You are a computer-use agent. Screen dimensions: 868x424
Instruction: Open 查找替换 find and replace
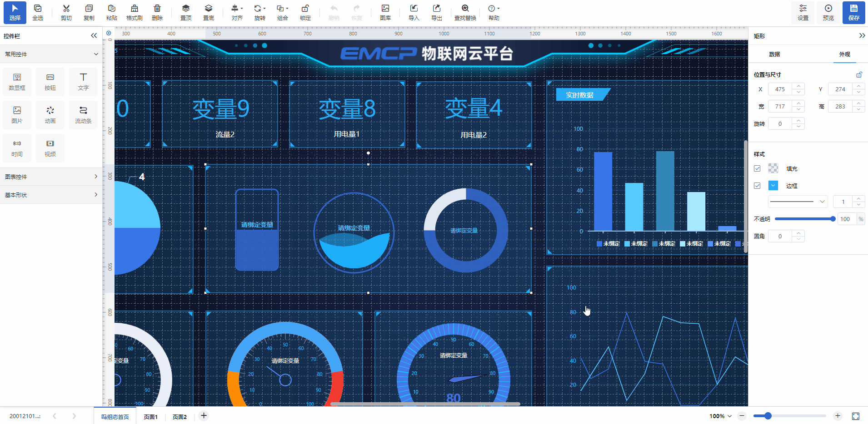pyautogui.click(x=465, y=12)
